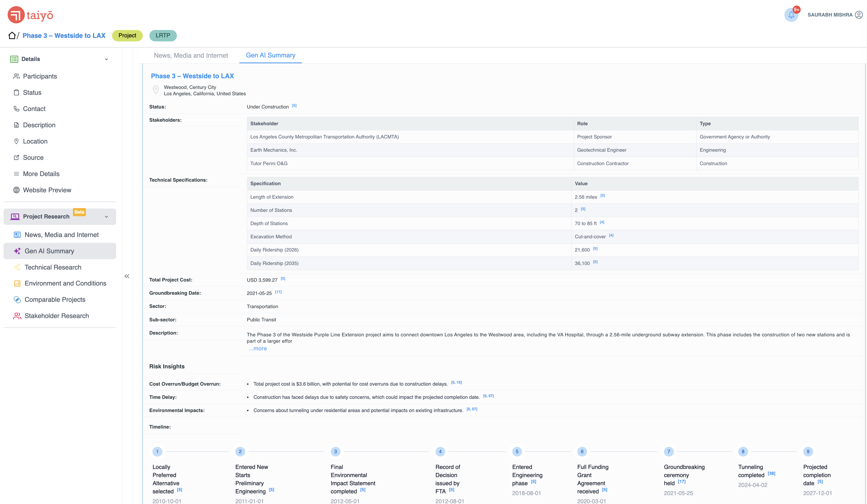Click timeline step 9 completion marker

tap(808, 451)
